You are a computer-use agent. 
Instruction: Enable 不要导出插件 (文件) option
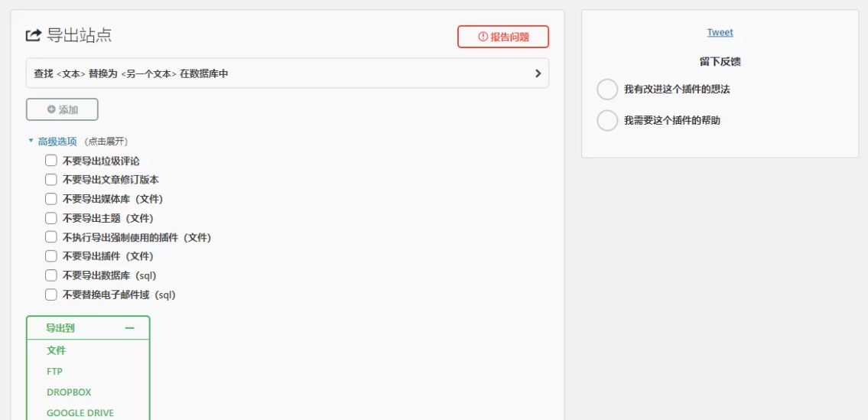coord(51,256)
